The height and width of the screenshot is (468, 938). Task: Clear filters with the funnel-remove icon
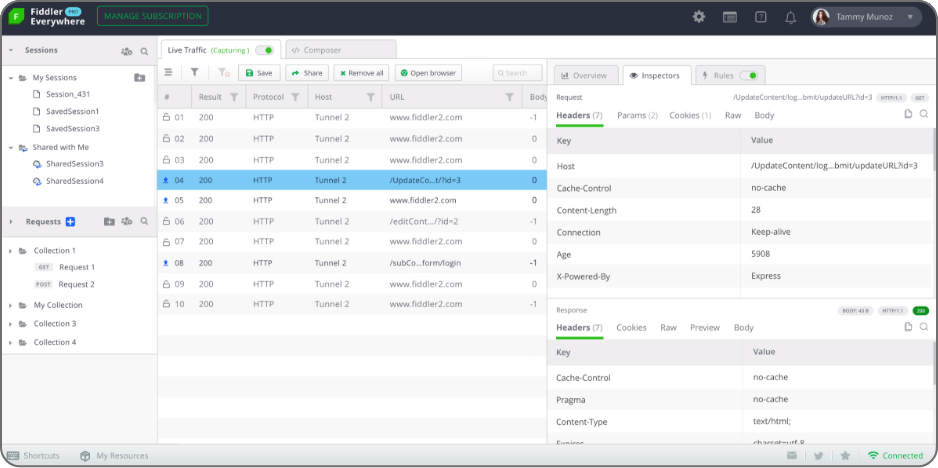(x=224, y=72)
